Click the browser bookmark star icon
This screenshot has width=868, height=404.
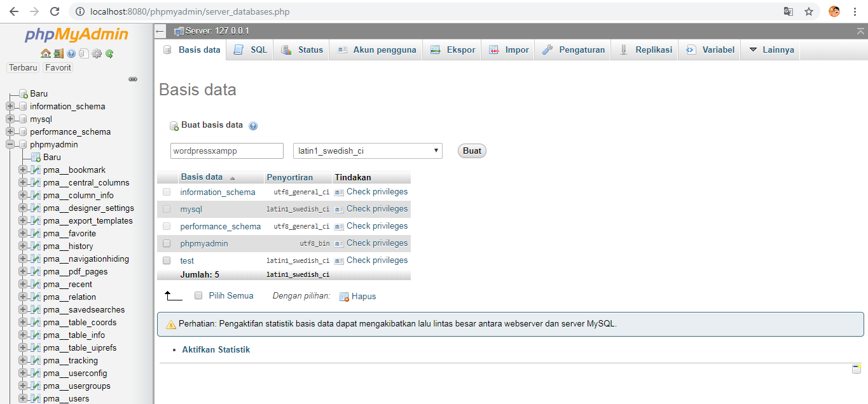coord(809,11)
